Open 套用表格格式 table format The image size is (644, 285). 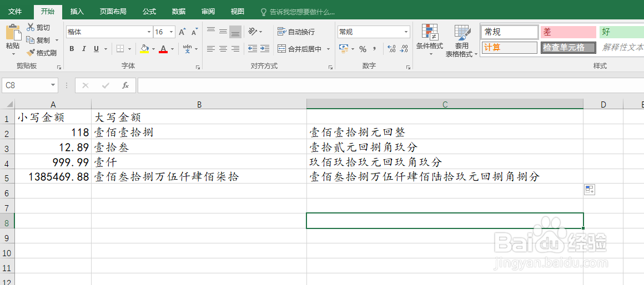[462, 40]
